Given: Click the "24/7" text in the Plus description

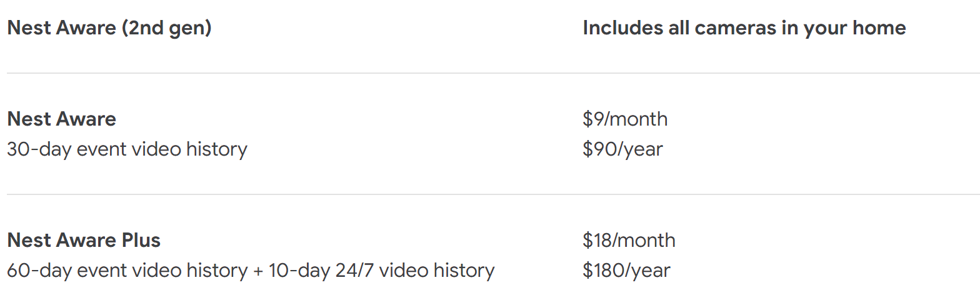Looking at the screenshot, I should [x=354, y=271].
